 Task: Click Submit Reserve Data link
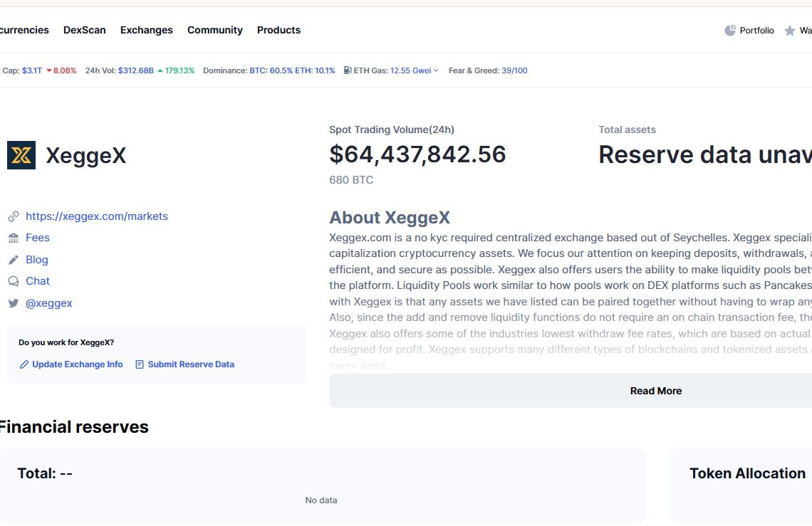click(x=190, y=364)
